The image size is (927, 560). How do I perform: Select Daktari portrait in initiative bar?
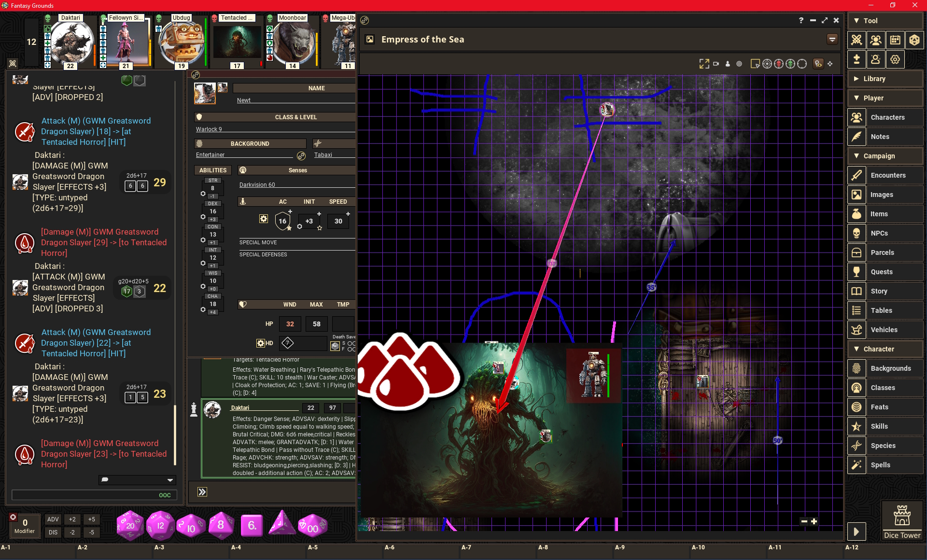point(71,42)
